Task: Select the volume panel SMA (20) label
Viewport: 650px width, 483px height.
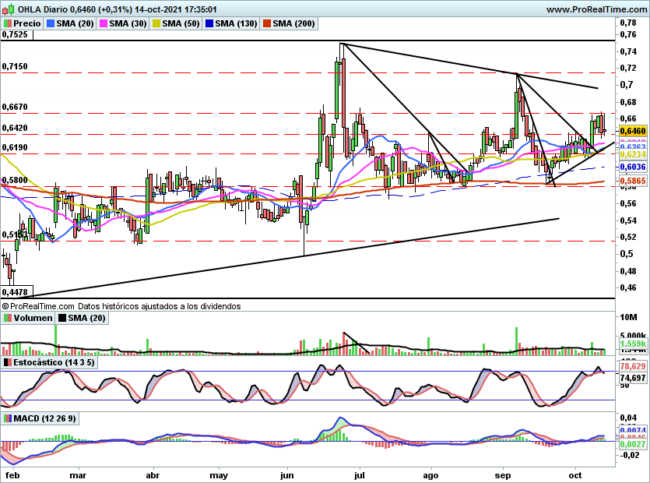Action: click(86, 318)
